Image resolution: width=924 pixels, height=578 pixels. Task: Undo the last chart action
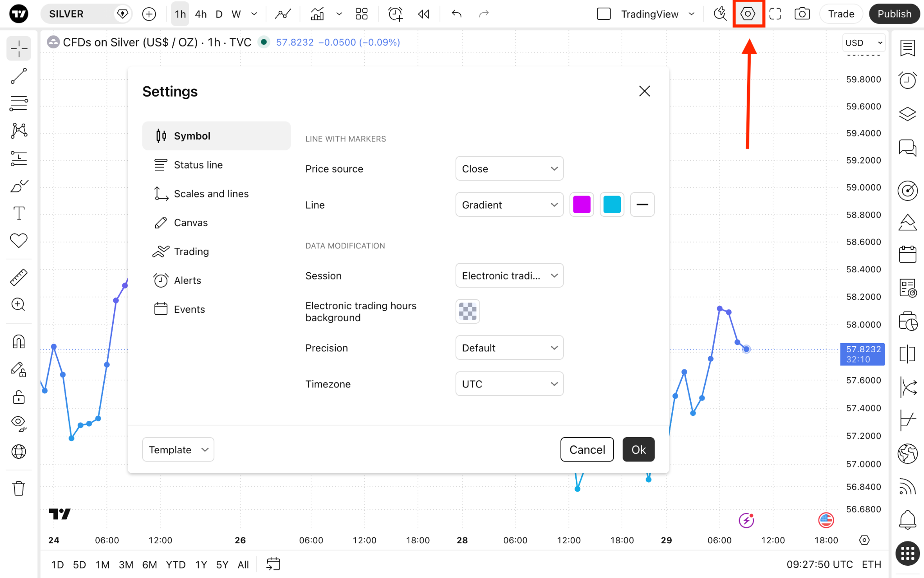[x=457, y=14]
